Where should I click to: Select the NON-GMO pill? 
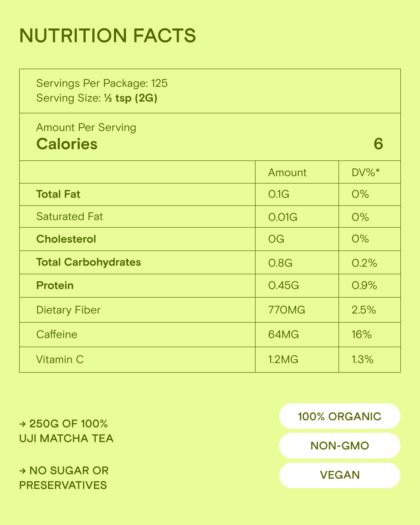(339, 446)
